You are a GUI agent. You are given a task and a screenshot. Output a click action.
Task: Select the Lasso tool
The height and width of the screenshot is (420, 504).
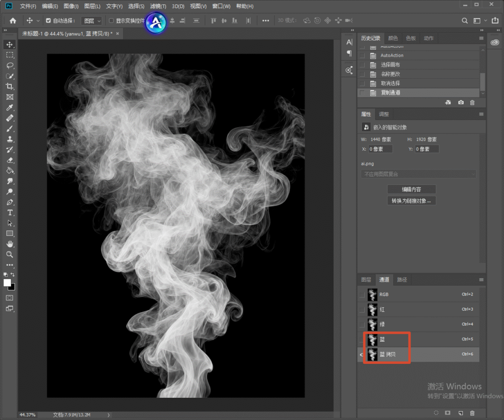point(10,65)
